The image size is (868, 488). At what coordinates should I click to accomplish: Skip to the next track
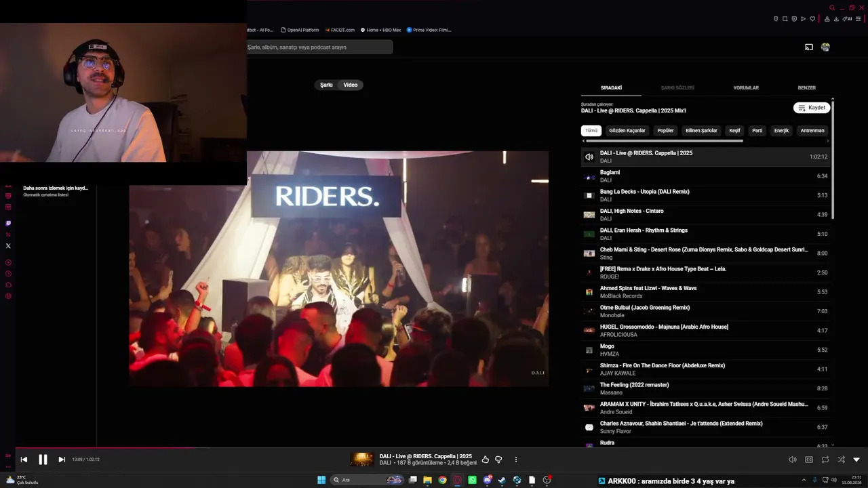[62, 460]
